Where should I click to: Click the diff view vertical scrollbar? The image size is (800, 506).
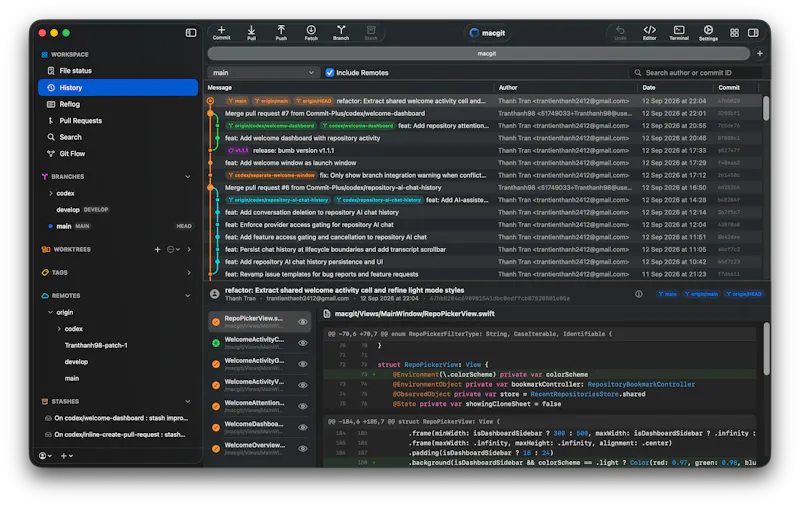[x=766, y=349]
